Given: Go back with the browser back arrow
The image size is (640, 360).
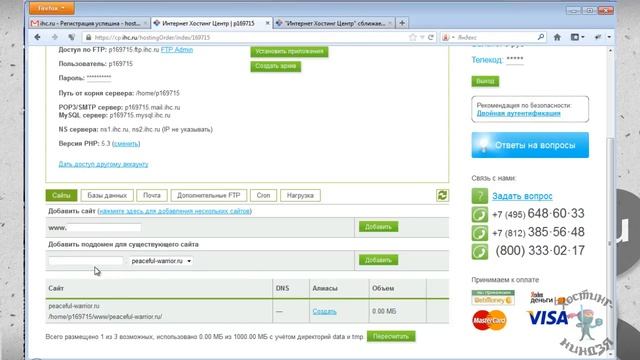Looking at the screenshot, I should (x=38, y=37).
